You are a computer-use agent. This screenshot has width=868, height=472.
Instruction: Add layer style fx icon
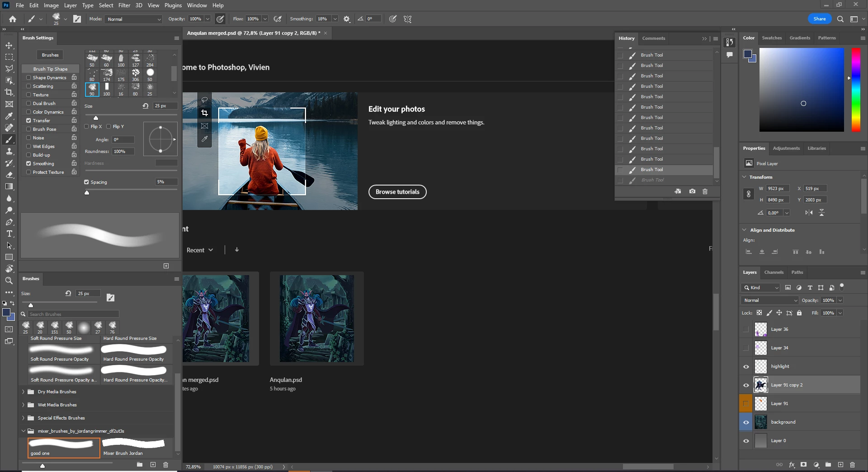click(x=792, y=465)
